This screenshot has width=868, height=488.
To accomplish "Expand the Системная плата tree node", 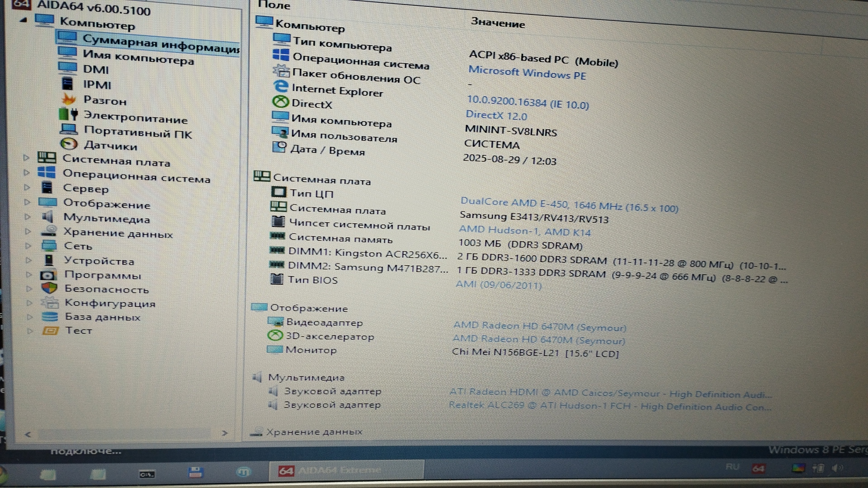I will (x=26, y=158).
